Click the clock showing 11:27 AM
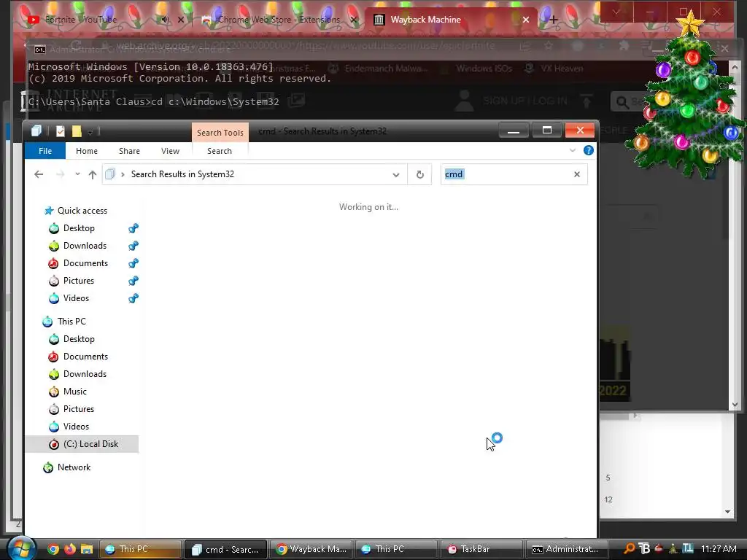747x560 pixels. tap(719, 548)
